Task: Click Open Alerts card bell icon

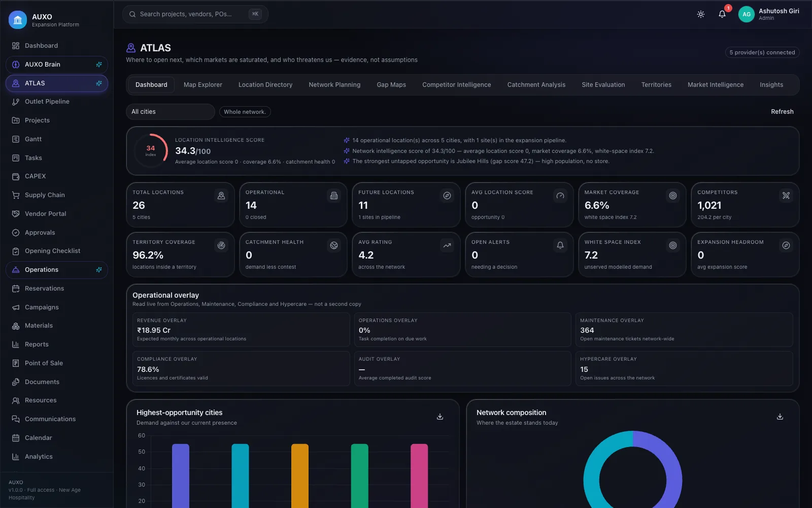Action: click(x=560, y=245)
